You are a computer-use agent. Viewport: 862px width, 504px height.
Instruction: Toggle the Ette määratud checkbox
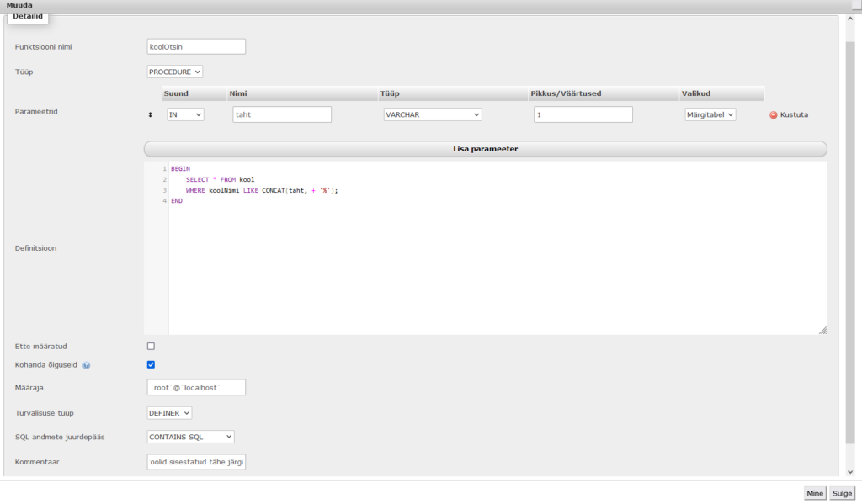point(151,347)
